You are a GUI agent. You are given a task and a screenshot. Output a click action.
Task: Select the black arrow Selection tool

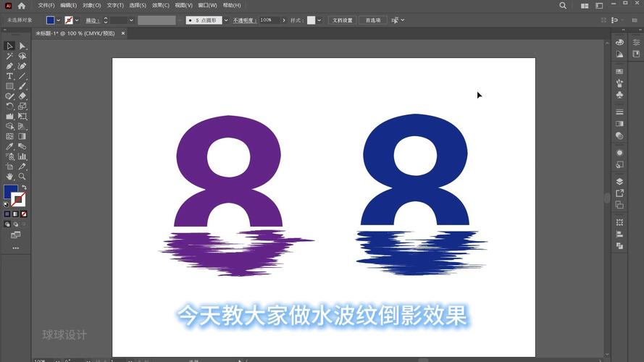point(9,46)
